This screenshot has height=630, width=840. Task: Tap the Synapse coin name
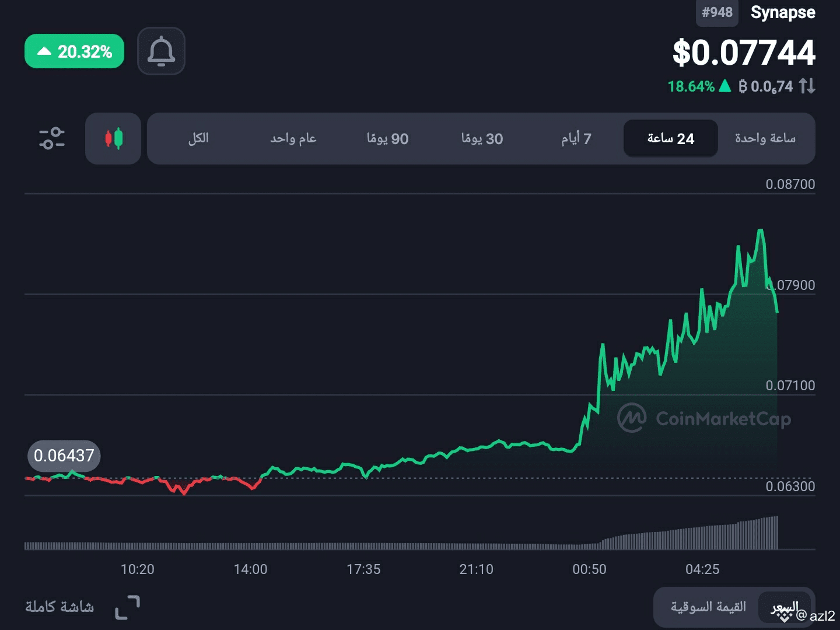coord(783,12)
